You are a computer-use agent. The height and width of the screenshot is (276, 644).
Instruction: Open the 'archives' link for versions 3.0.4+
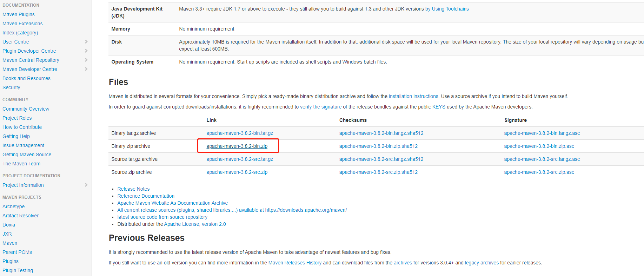tap(403, 263)
